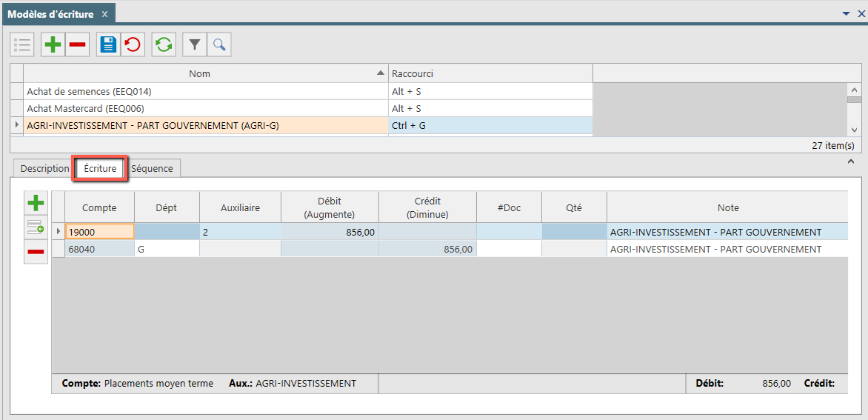The height and width of the screenshot is (420, 868).
Task: Click the Dépt column header
Action: 167,207
